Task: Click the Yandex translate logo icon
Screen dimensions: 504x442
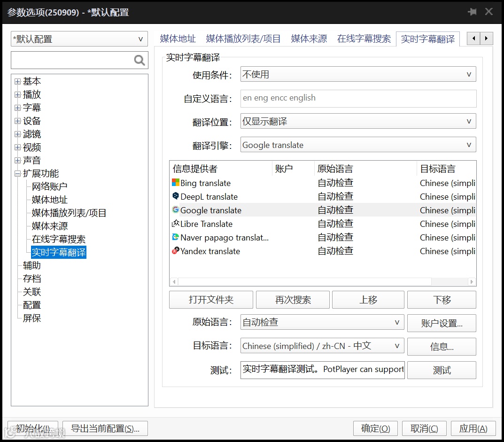Action: tap(176, 251)
